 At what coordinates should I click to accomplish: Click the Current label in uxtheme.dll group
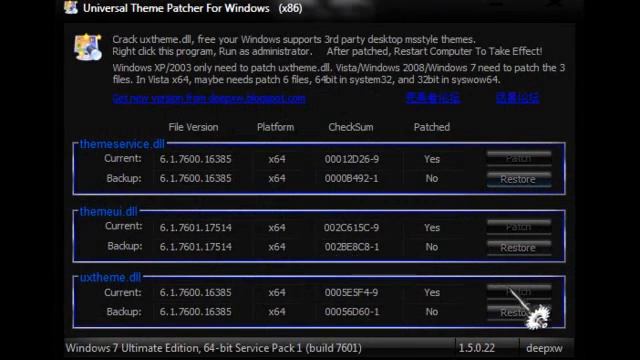pos(123,293)
